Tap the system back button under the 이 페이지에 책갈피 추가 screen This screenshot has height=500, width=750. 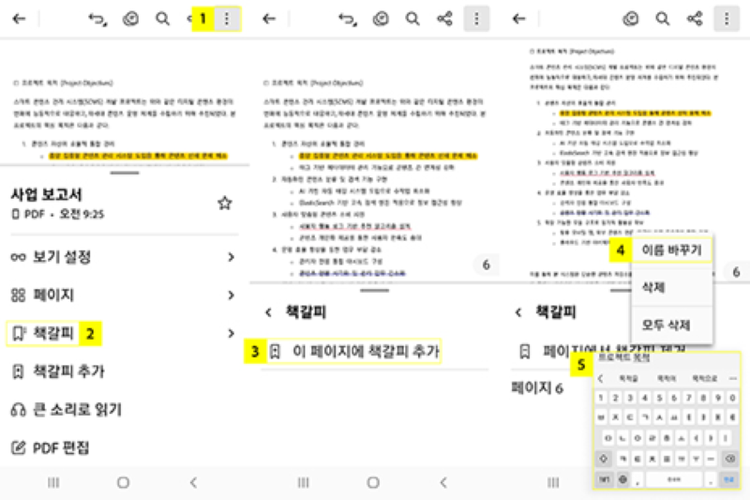[x=443, y=482]
